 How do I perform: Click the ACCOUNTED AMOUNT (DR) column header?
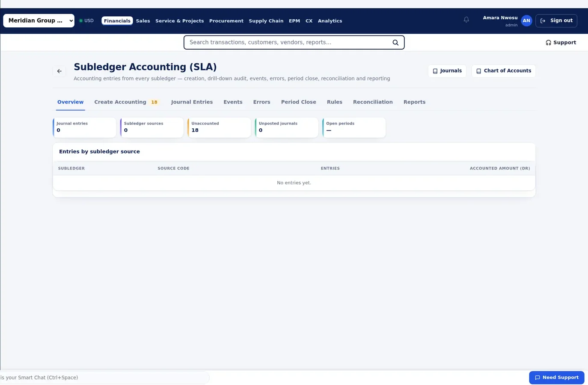[500, 169]
